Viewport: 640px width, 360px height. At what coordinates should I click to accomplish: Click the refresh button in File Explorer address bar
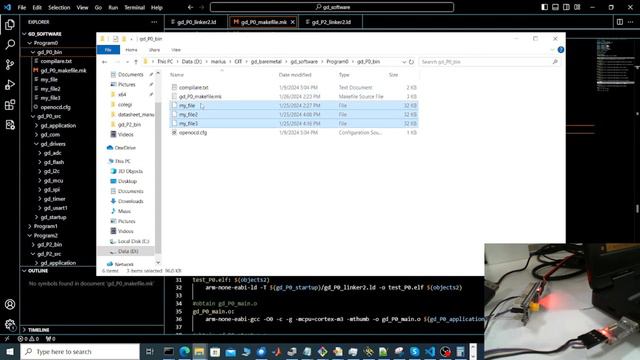click(411, 62)
